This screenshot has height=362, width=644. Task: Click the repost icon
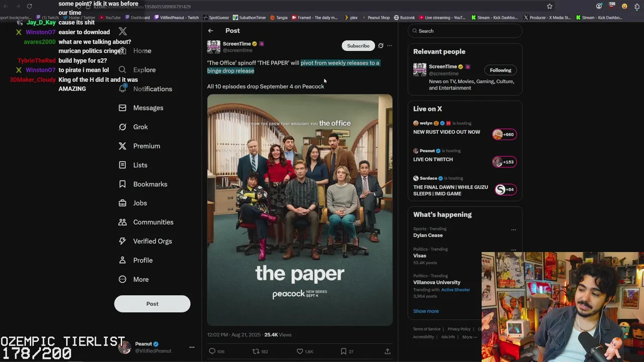256,351
